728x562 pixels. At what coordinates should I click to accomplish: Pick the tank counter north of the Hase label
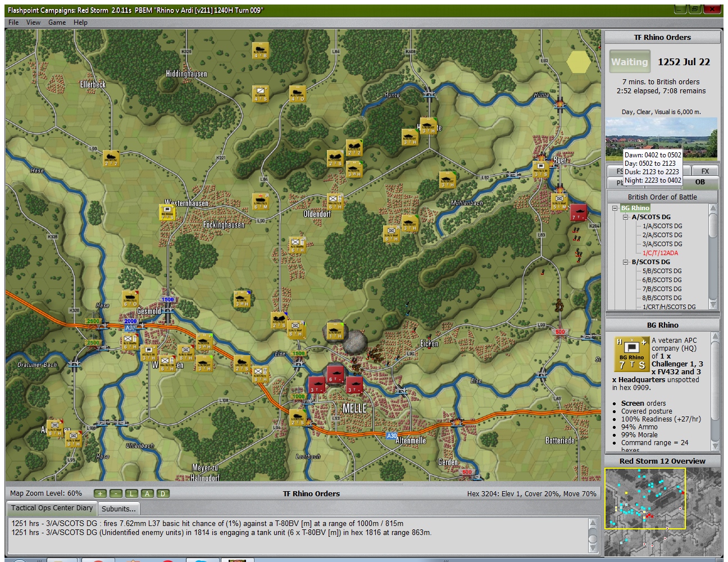[x=111, y=158]
